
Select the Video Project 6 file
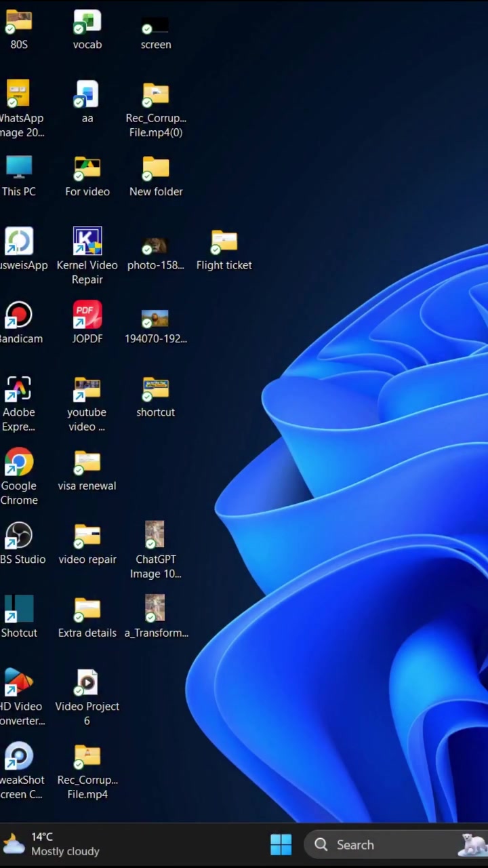[x=87, y=682]
